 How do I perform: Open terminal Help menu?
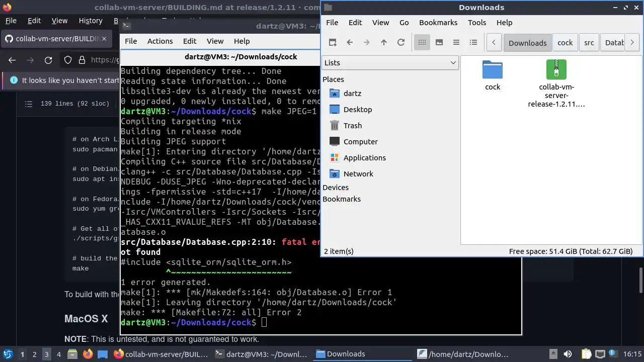pos(242,41)
